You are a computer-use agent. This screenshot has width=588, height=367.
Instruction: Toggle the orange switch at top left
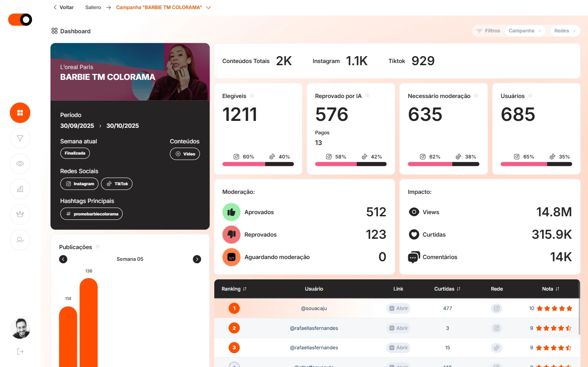pos(20,20)
